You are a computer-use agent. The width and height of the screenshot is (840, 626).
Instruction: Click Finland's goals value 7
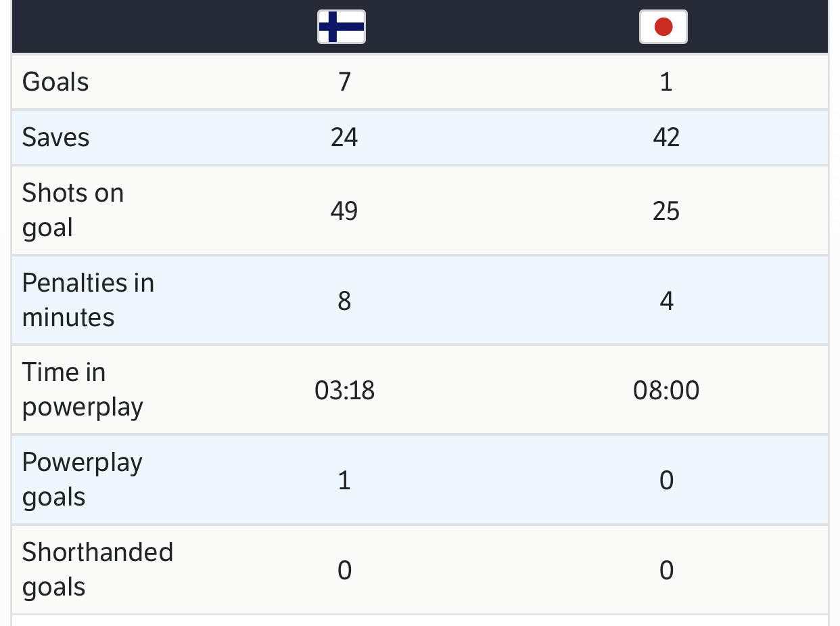click(x=344, y=82)
